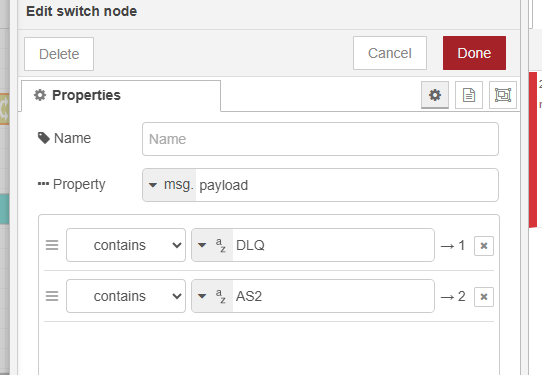Remove the AS2 rule
Image resolution: width=542 pixels, height=375 pixels.
[484, 297]
